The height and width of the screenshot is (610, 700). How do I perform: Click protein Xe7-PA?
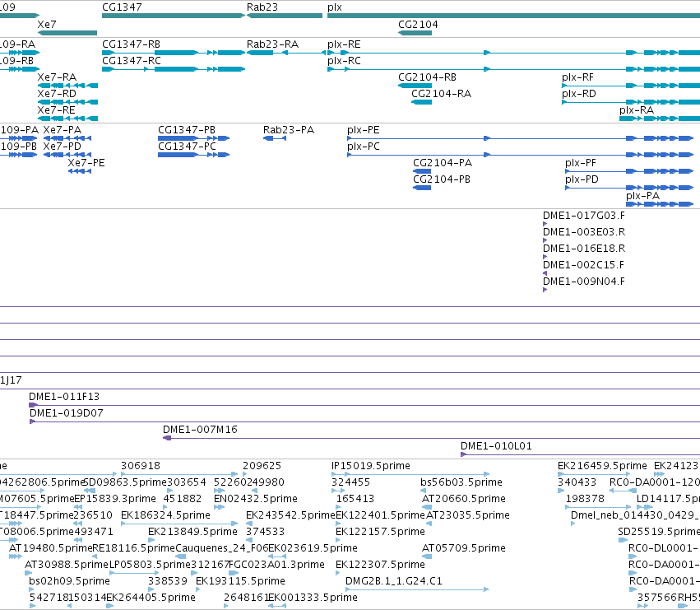pos(67,138)
